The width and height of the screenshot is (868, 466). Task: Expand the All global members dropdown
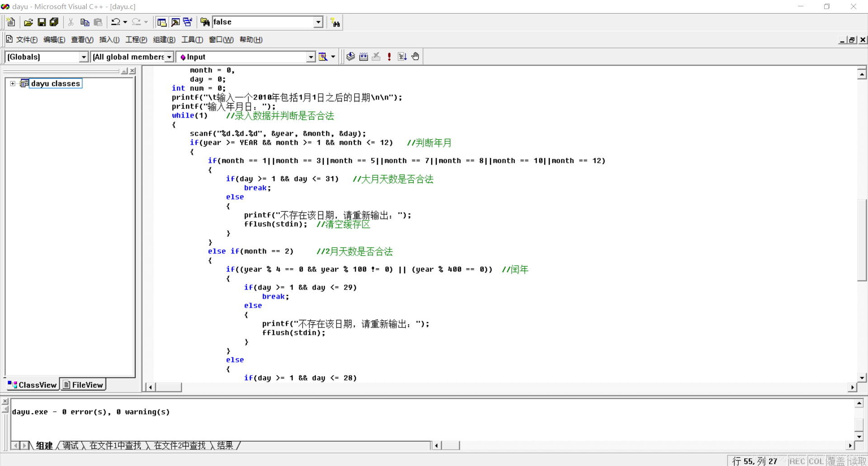pos(170,57)
